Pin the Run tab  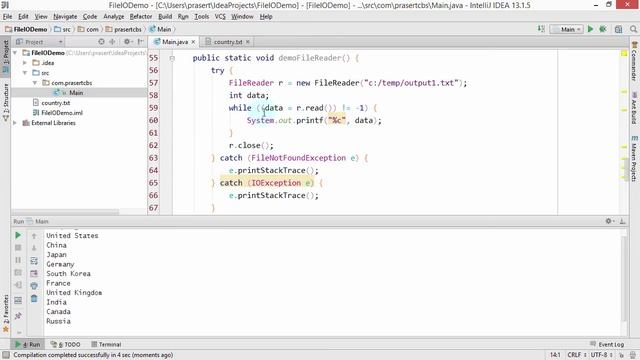[x=18, y=316]
